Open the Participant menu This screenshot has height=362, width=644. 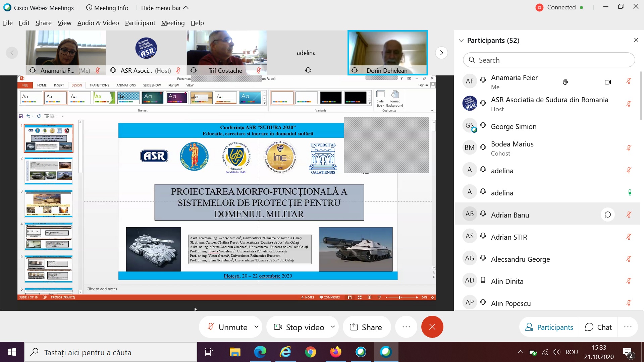point(140,23)
